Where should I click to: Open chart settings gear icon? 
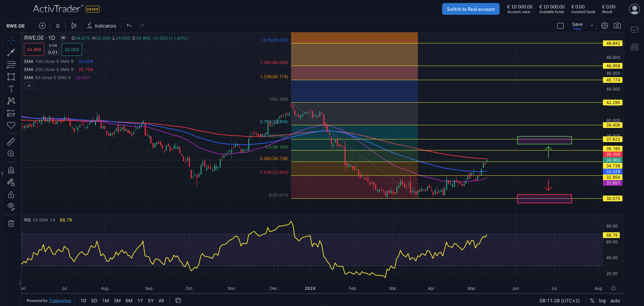(x=605, y=26)
